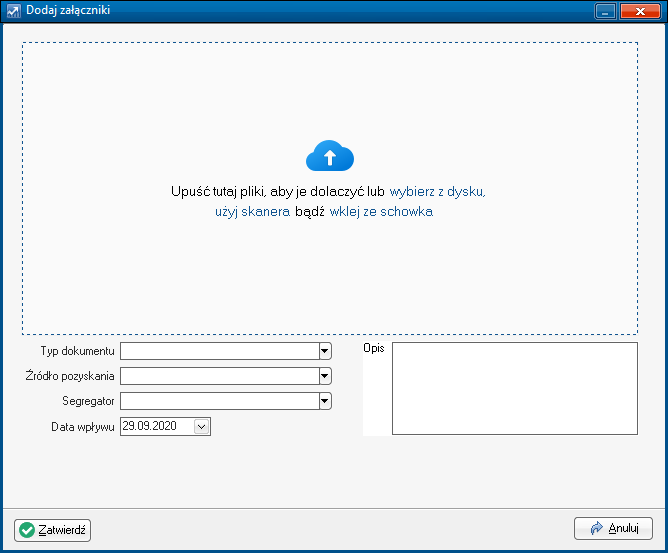Click the 'Źródło pozyskania' label

pos(70,376)
